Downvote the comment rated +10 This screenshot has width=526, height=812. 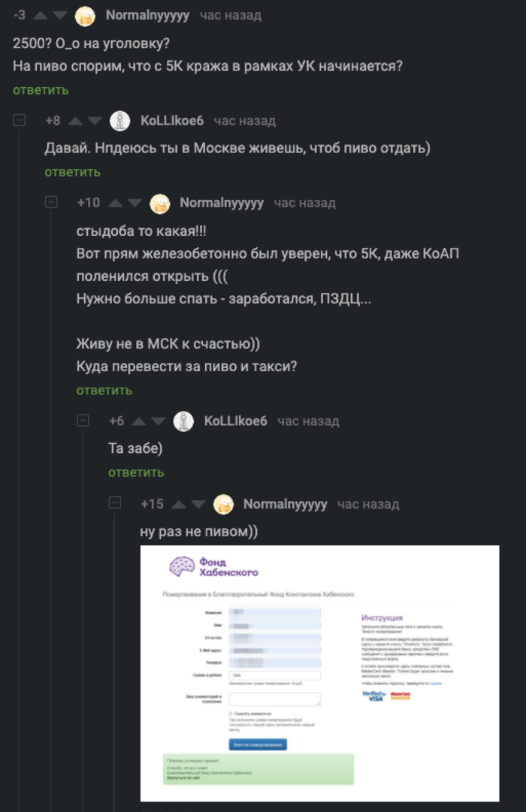135,204
